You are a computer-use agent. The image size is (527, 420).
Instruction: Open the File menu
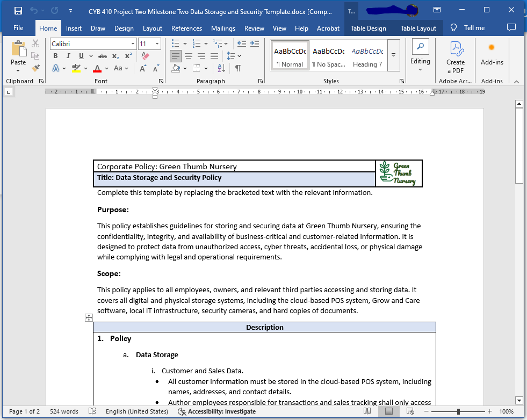point(18,28)
